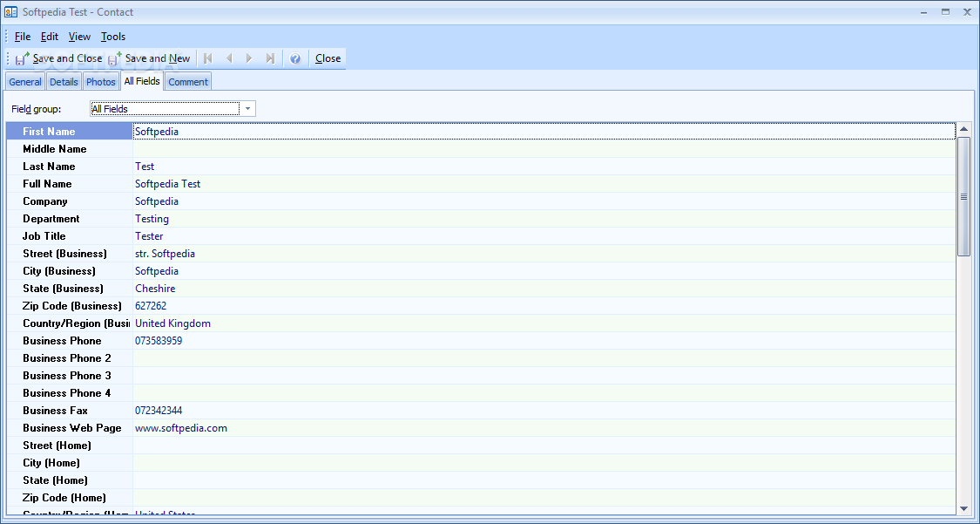Switch to the Details tab

[x=64, y=82]
